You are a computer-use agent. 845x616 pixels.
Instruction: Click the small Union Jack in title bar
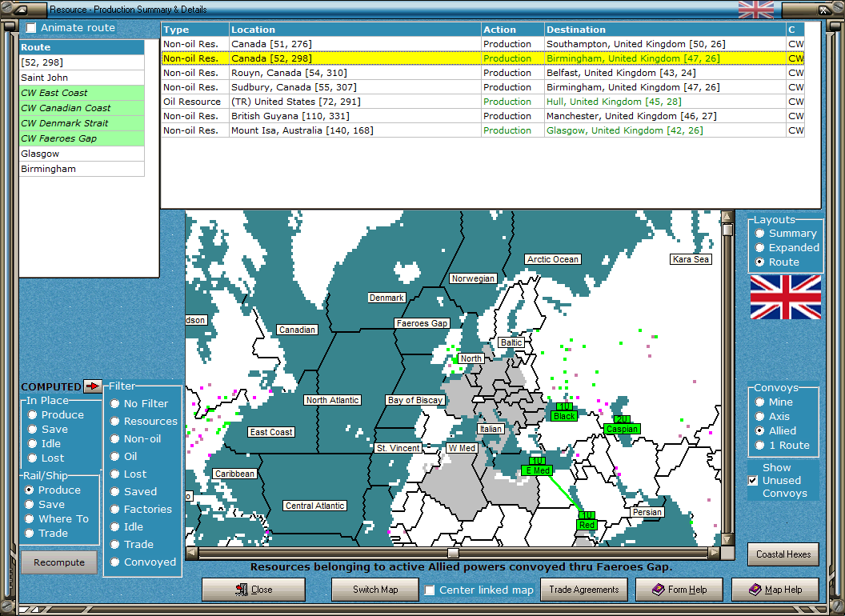pyautogui.click(x=755, y=10)
